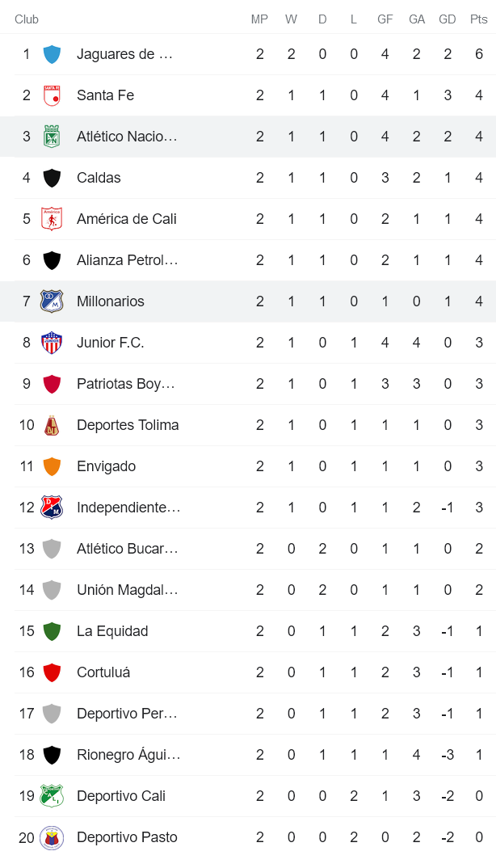The width and height of the screenshot is (496, 868).
Task: Select the Atlético Nacional crest
Action: 50,136
